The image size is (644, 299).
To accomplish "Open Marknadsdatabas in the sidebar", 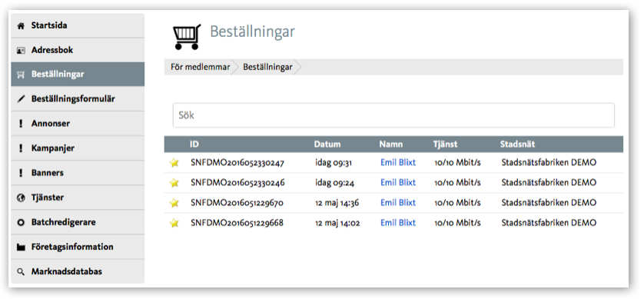I will 78,271.
